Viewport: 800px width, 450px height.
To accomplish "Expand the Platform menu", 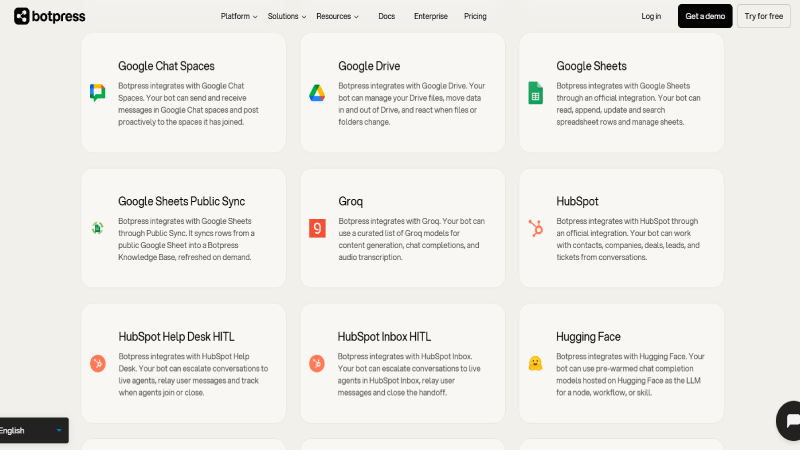I will click(239, 16).
